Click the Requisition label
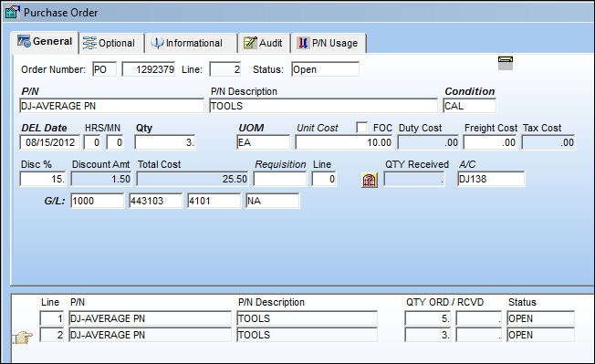 280,164
